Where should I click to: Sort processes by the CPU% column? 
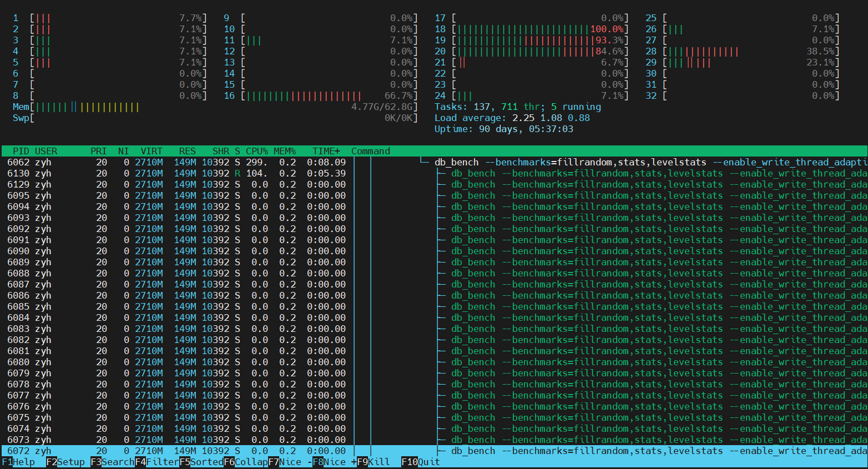[256, 150]
